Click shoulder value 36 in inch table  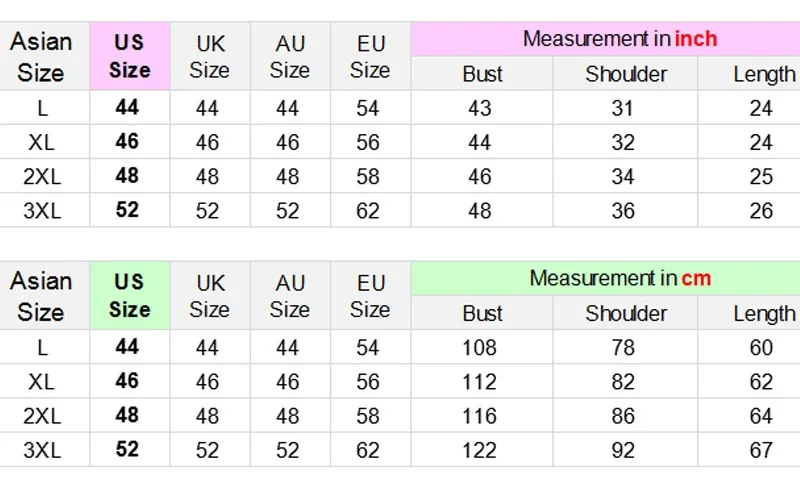(623, 211)
